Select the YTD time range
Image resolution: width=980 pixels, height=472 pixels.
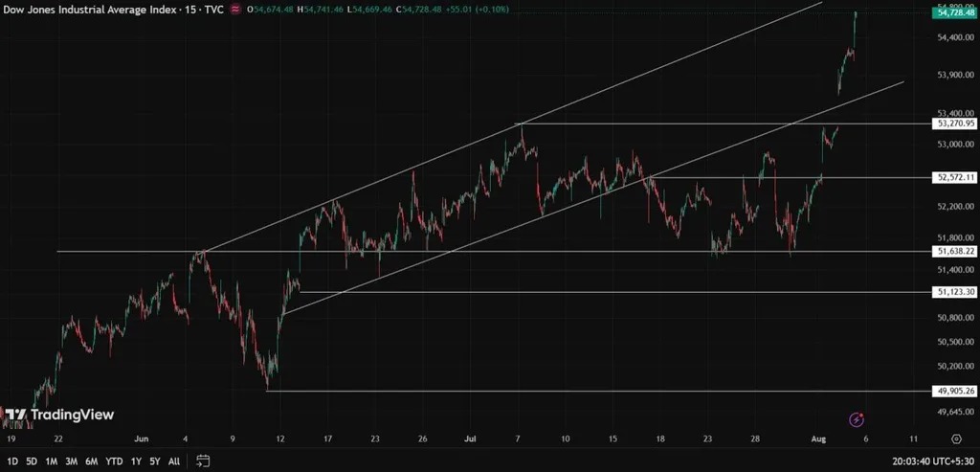[x=114, y=461]
